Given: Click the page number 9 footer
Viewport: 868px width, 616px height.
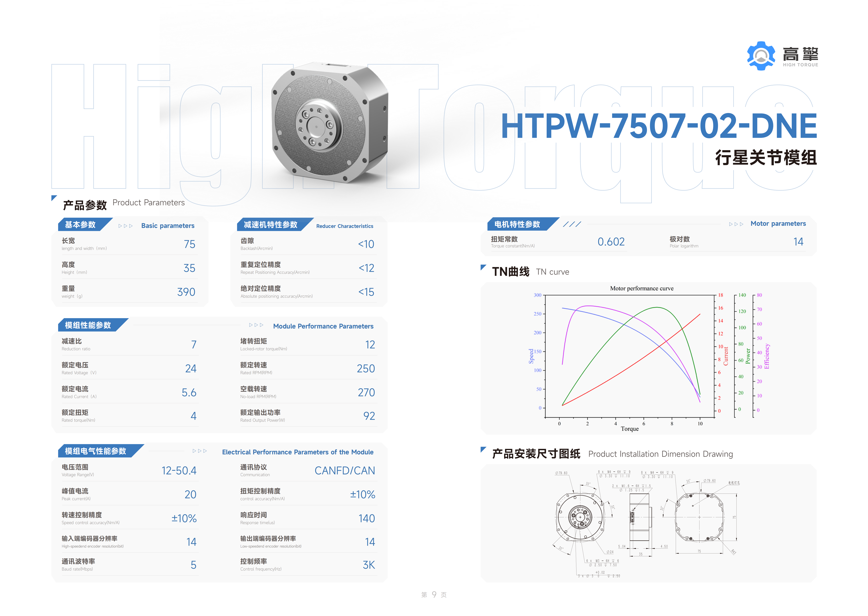Looking at the screenshot, I should click(434, 594).
